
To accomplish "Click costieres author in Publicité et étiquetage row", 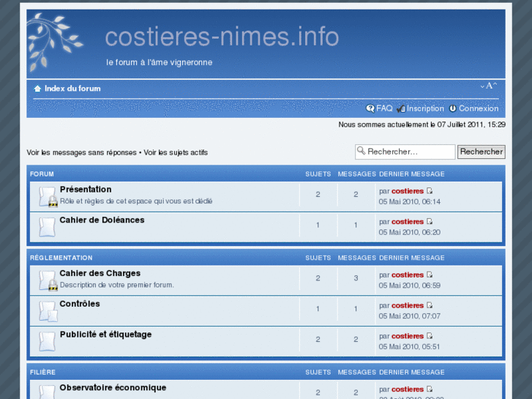I will [x=408, y=336].
